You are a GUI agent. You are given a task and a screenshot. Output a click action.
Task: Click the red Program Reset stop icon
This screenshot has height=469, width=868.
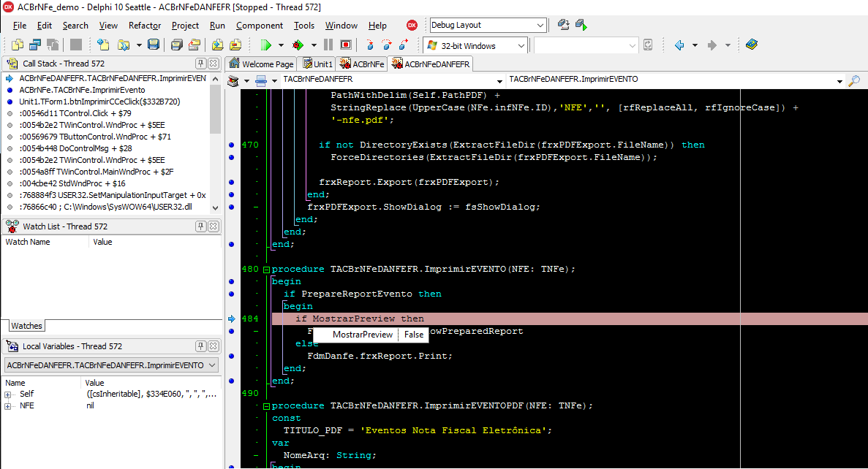[x=346, y=45]
